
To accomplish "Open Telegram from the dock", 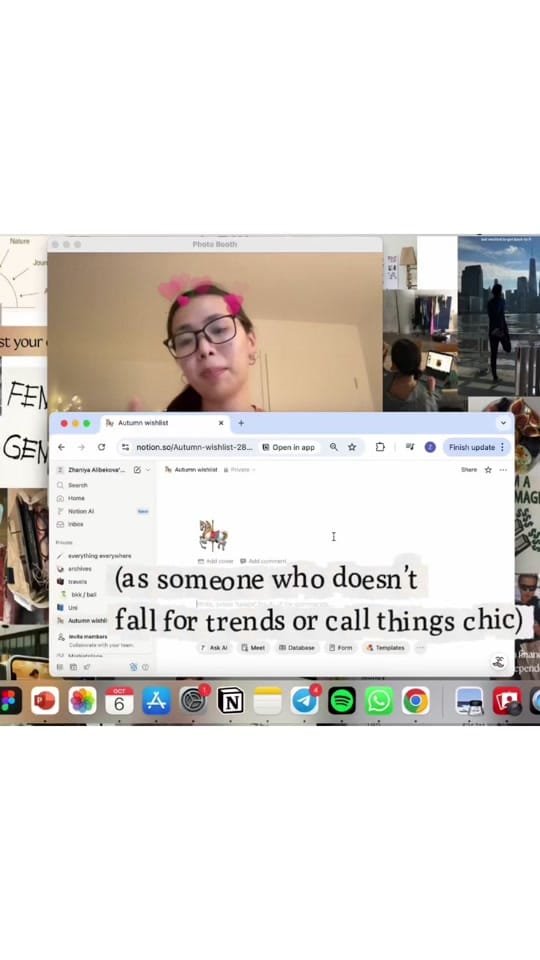I will (304, 701).
